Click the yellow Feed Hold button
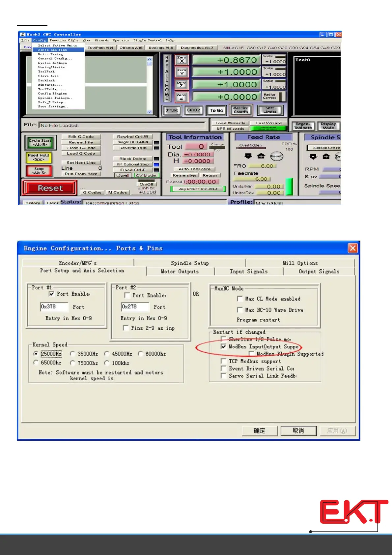Screen dimensions: 392x555 point(39,157)
